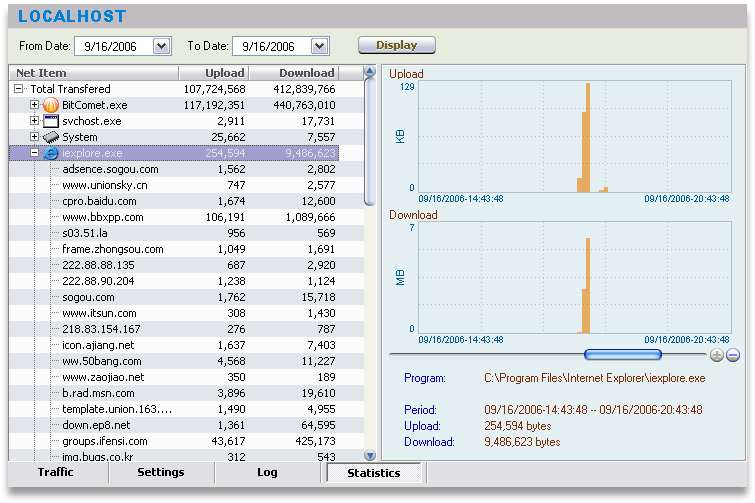The height and width of the screenshot is (503, 755).
Task: Click the 9,486,623 bytes download value
Action: (522, 442)
